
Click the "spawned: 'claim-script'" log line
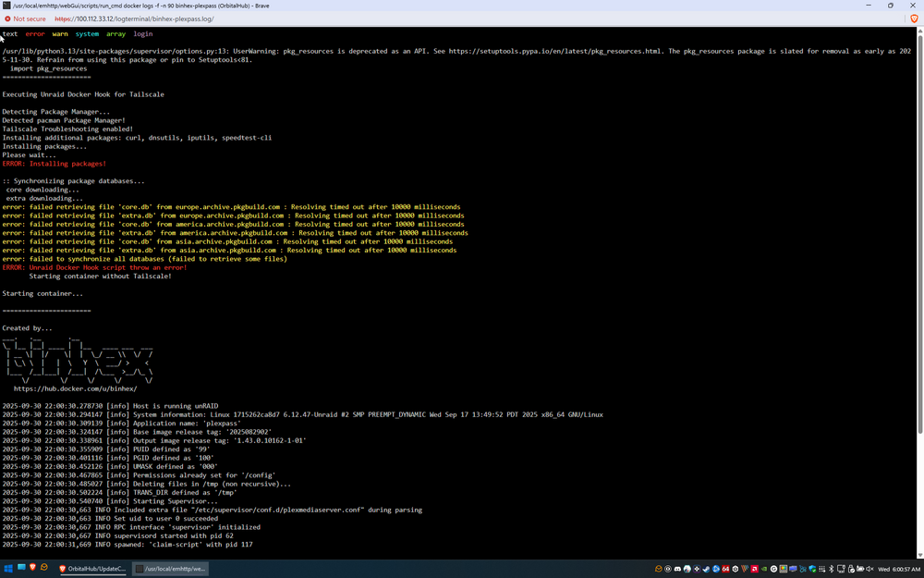tap(128, 545)
